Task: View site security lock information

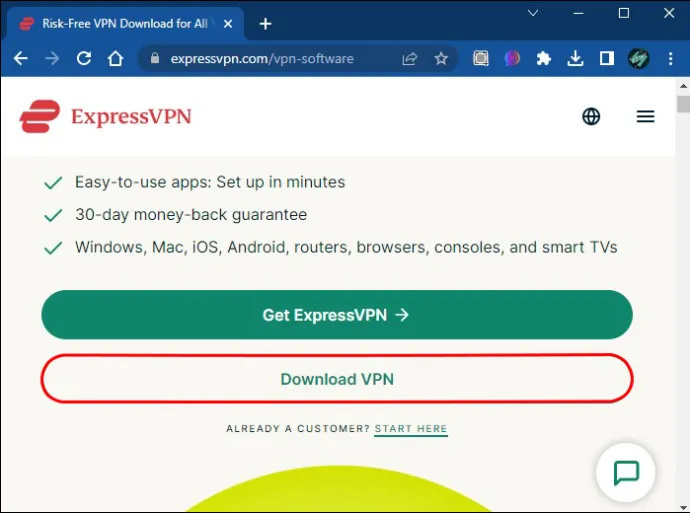Action: 154,58
